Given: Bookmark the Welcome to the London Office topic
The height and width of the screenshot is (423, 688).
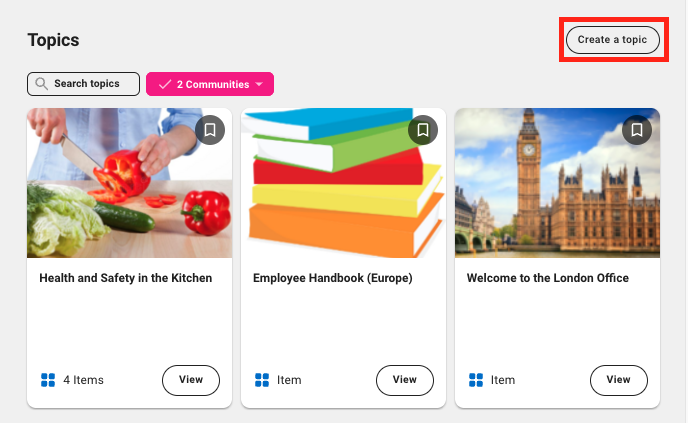Looking at the screenshot, I should click(637, 130).
